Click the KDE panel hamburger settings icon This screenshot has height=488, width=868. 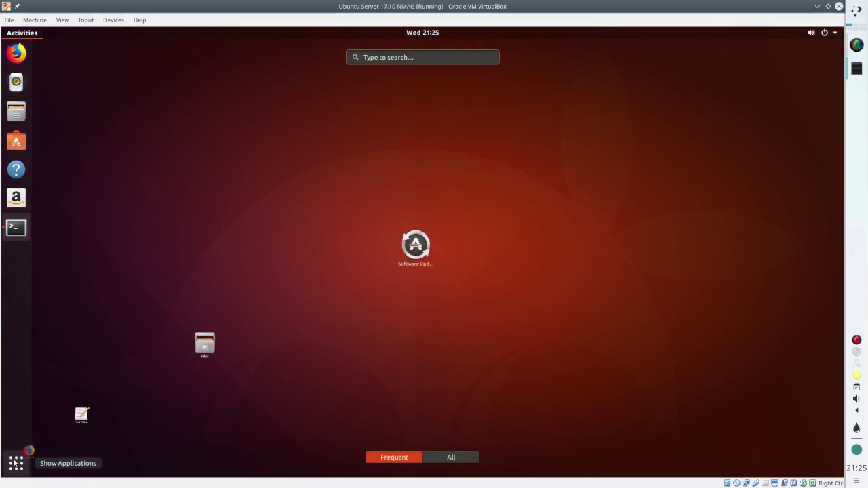click(x=856, y=481)
